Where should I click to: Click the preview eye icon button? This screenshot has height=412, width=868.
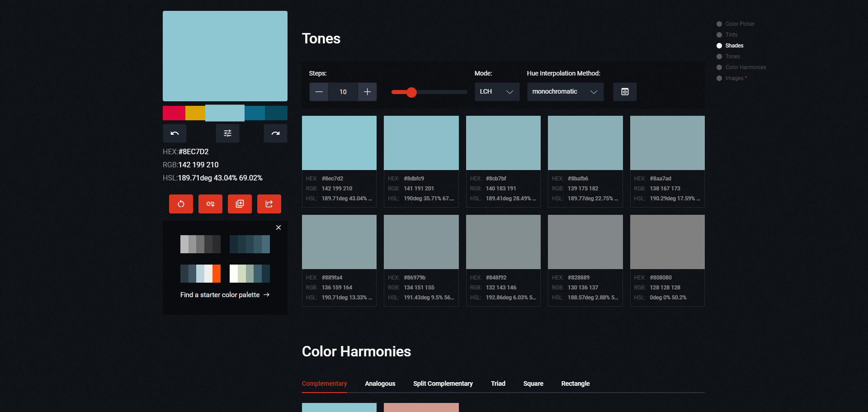coord(625,92)
